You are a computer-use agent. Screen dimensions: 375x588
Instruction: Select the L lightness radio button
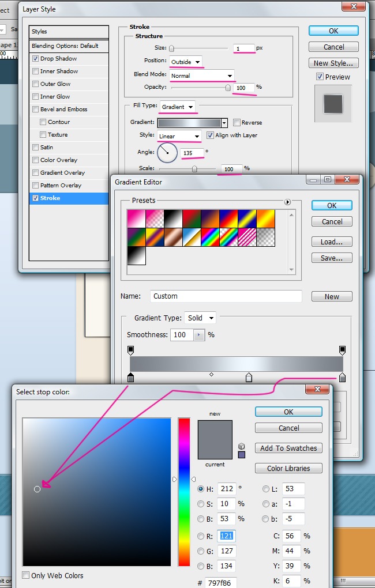click(266, 489)
